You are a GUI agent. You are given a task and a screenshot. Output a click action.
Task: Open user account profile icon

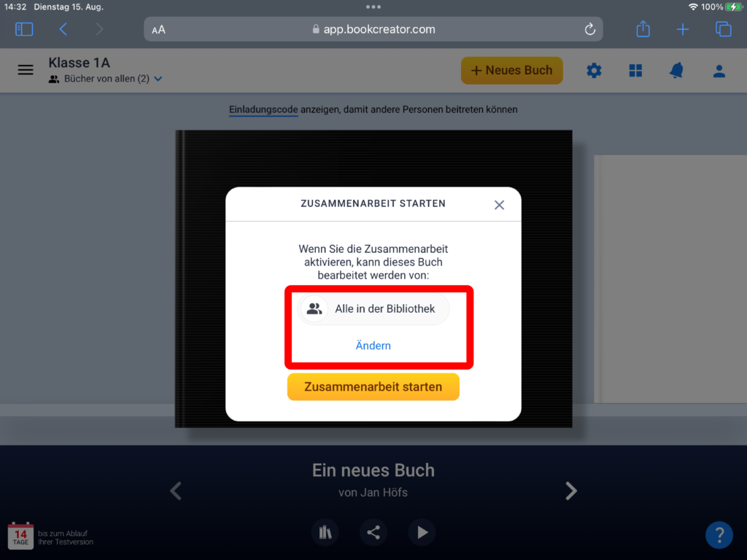[x=719, y=71]
